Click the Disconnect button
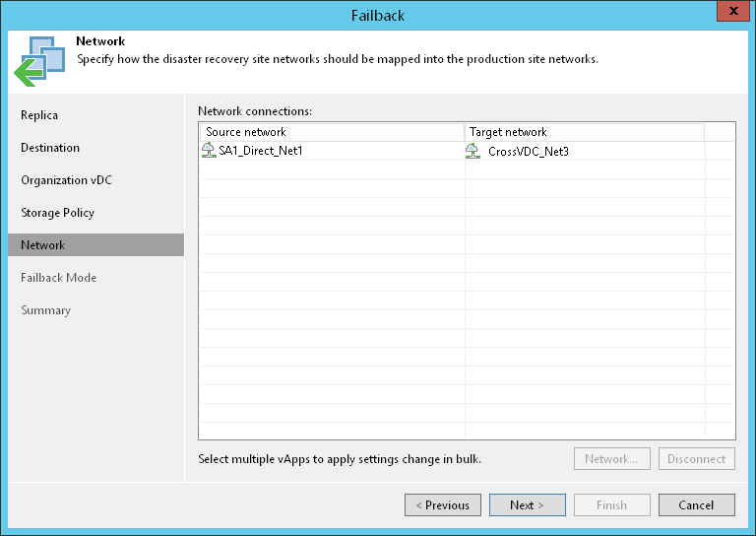 (696, 459)
